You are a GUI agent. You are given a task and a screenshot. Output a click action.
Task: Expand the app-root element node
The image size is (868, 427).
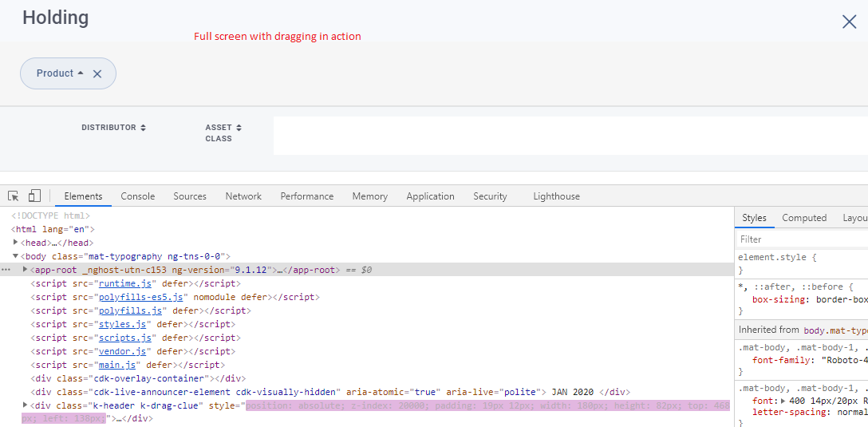pos(26,270)
